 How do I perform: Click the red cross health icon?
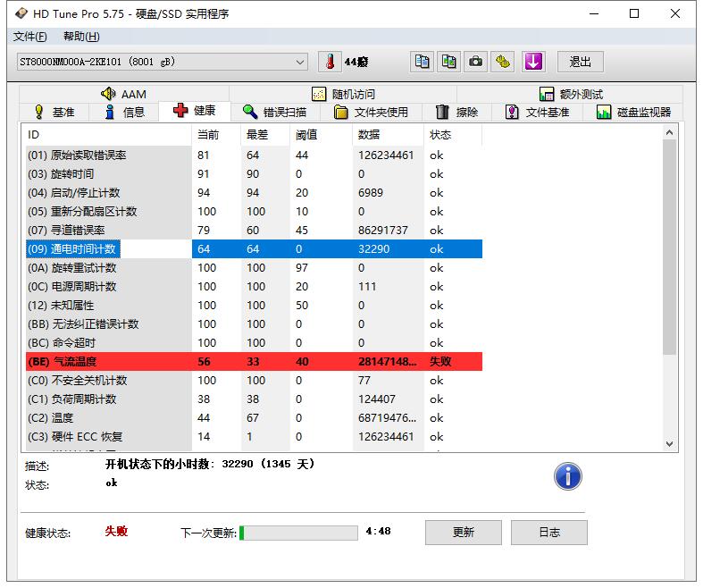coord(180,110)
